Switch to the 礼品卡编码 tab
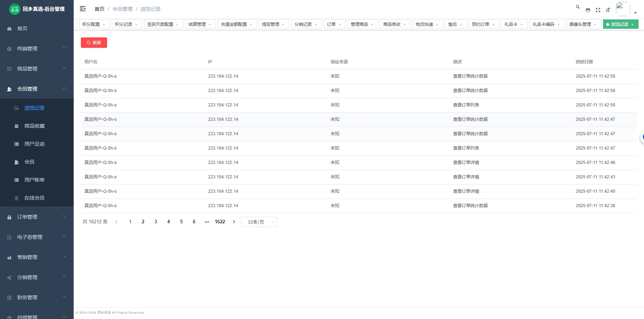This screenshot has height=319, width=644. click(543, 24)
